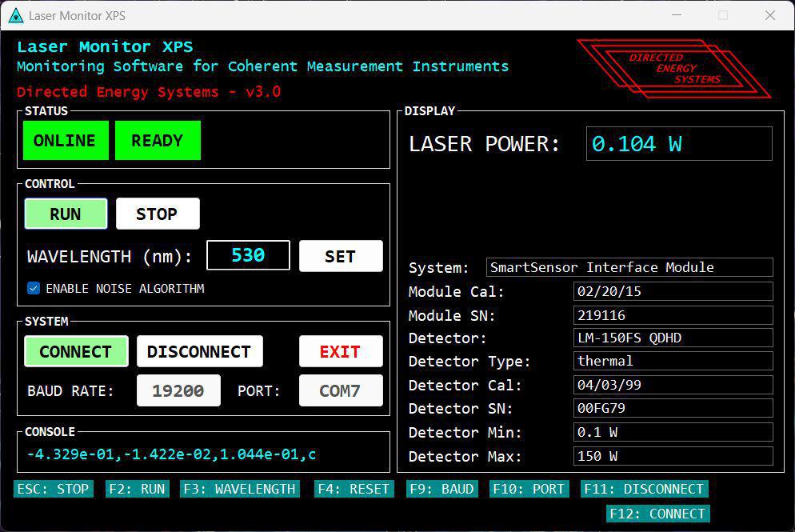The height and width of the screenshot is (532, 795).
Task: Click the ONLINE status indicator
Action: click(65, 141)
